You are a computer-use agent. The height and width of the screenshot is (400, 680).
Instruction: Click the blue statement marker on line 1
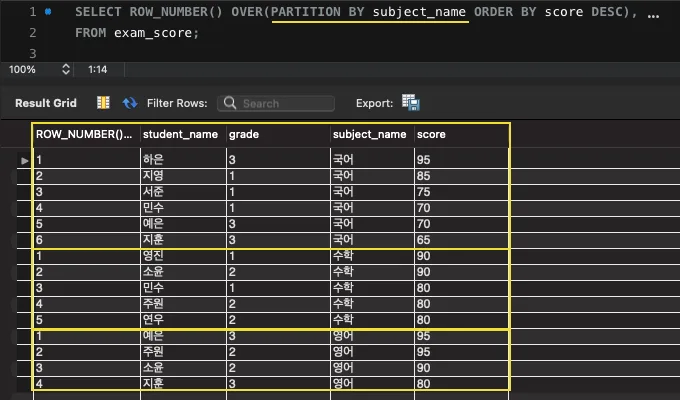pyautogui.click(x=48, y=12)
